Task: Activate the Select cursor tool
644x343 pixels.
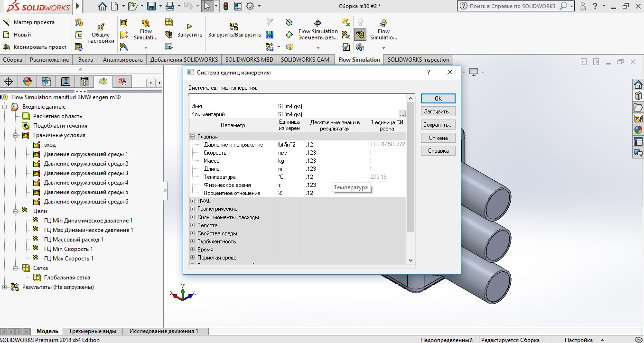Action: point(207,6)
